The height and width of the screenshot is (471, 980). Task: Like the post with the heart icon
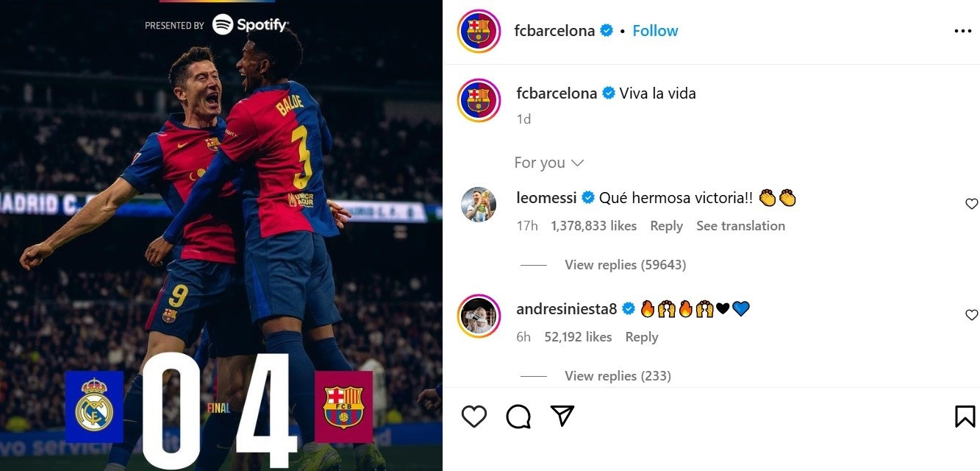pyautogui.click(x=474, y=417)
